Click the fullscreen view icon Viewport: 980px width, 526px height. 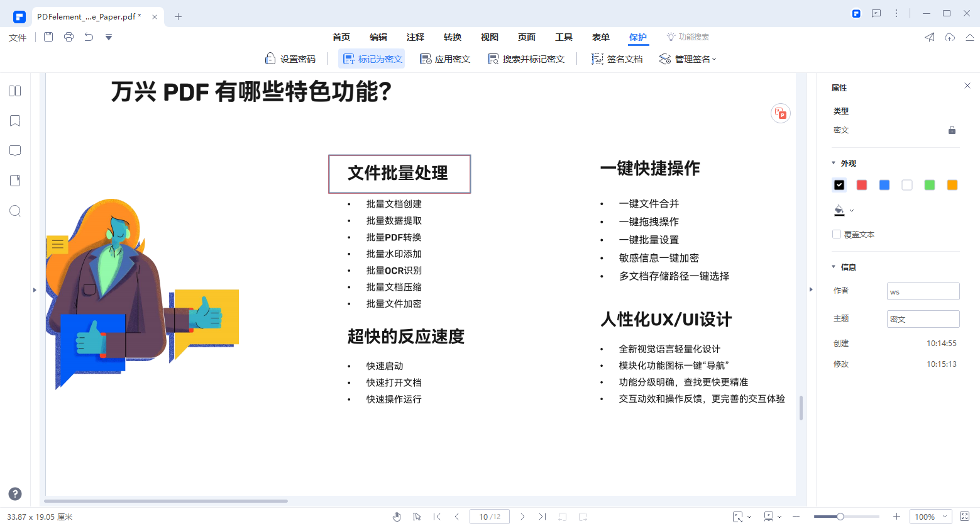tap(964, 516)
